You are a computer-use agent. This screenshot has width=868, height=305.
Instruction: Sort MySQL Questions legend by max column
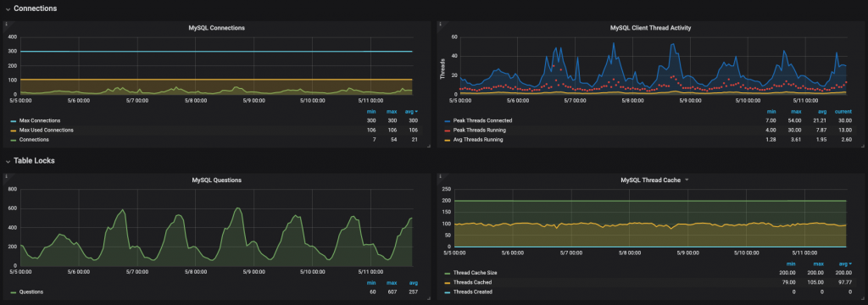392,283
